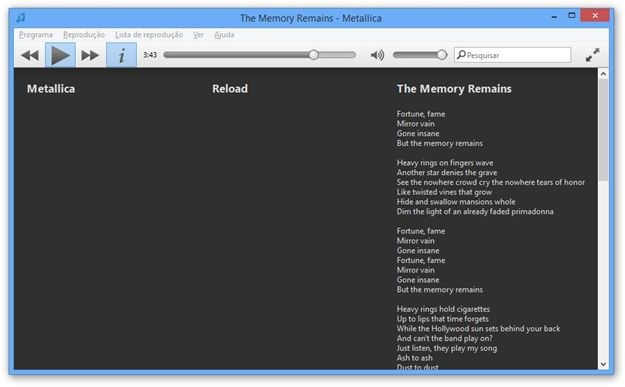Viewport: 625px width, 387px height.
Task: Click lyric 'See the nowhere crowd cry'
Action: click(x=443, y=182)
